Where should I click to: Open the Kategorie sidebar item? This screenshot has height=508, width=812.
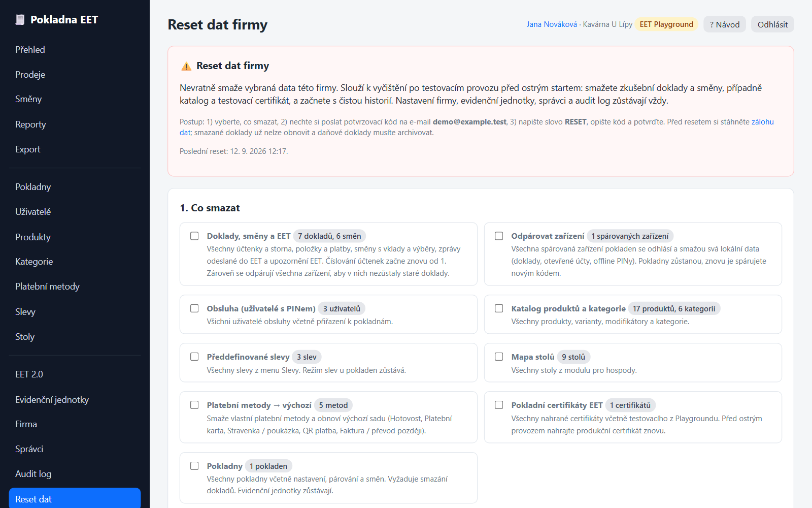click(75, 262)
